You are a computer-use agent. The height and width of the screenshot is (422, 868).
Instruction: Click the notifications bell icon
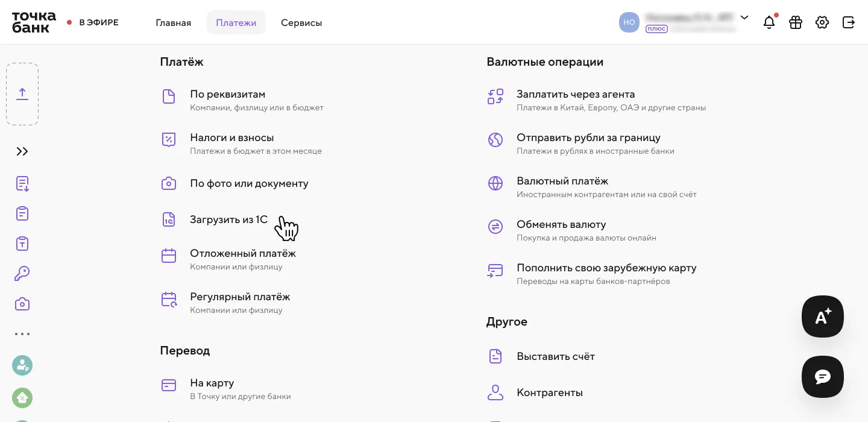(769, 23)
